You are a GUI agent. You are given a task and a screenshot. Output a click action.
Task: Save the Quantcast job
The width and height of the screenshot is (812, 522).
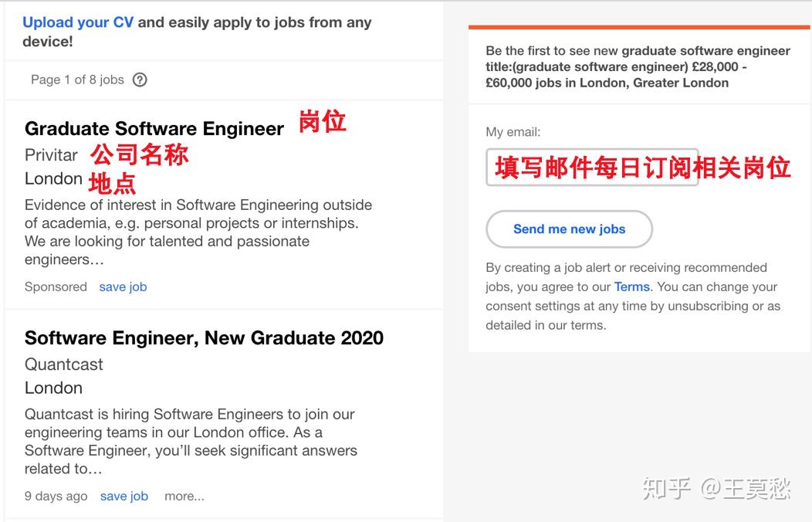pos(123,497)
